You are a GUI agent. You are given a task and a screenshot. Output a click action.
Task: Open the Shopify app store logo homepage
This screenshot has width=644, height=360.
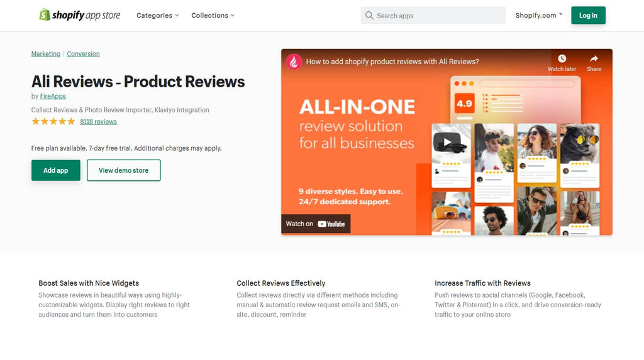(x=80, y=15)
